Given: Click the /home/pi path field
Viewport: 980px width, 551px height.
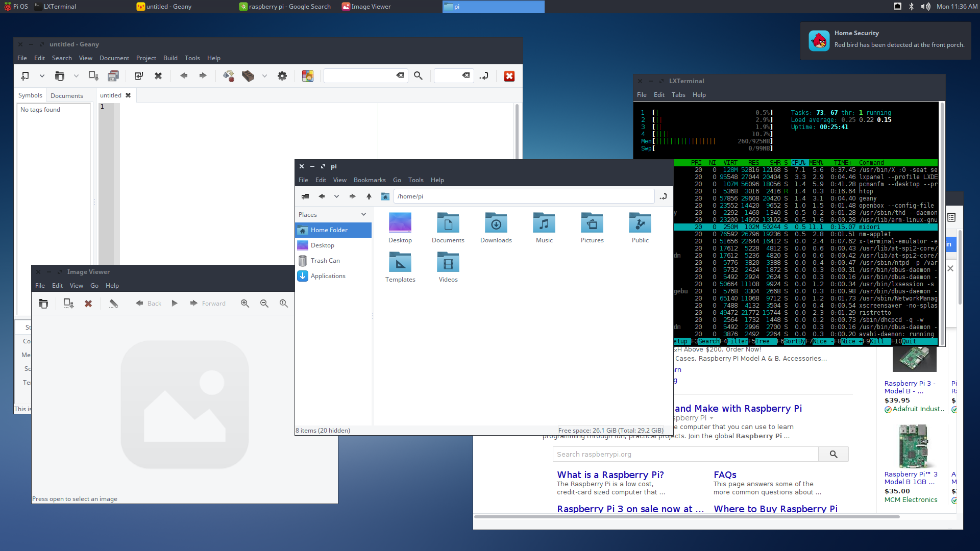Looking at the screenshot, I should coord(524,196).
